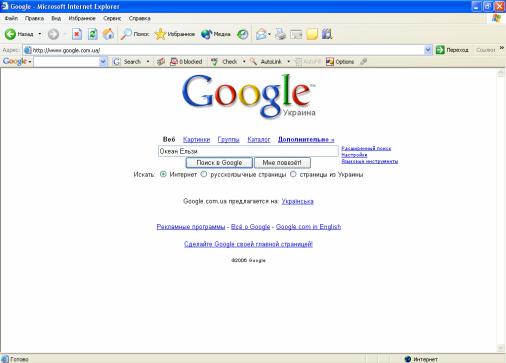The height and width of the screenshot is (363, 506).
Task: Click the '0 blocked' popup blocker button
Action: point(186,62)
